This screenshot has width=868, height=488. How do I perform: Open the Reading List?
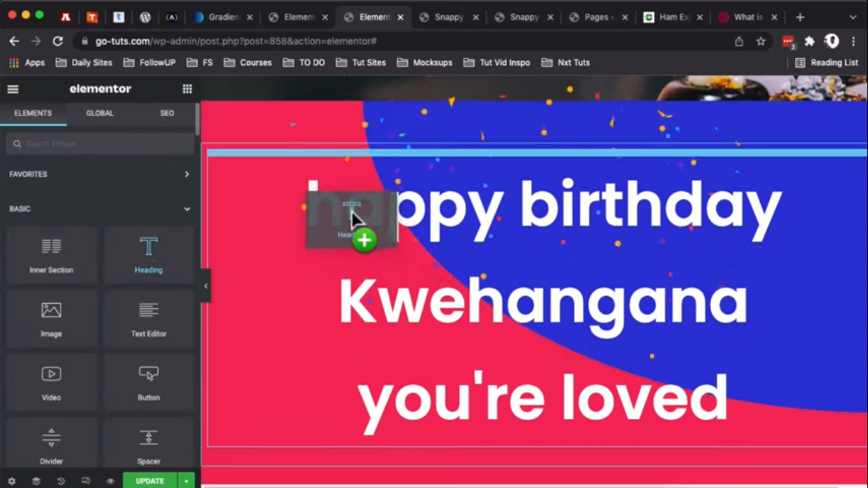pos(827,62)
